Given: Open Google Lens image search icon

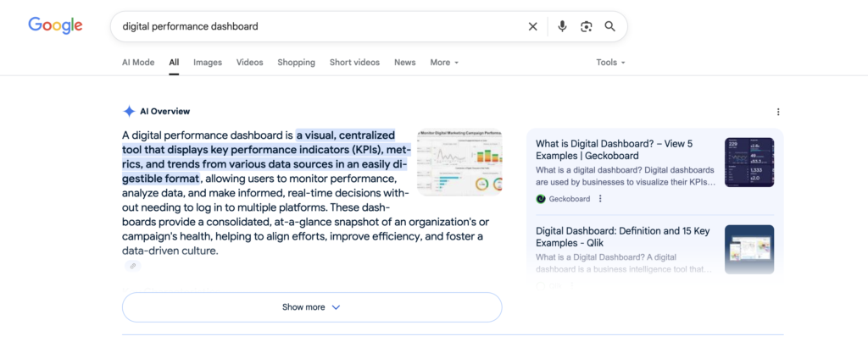Looking at the screenshot, I should (x=586, y=26).
